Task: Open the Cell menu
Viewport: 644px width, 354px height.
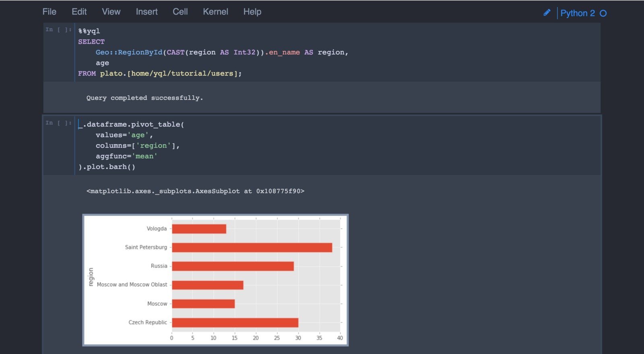Action: 180,12
